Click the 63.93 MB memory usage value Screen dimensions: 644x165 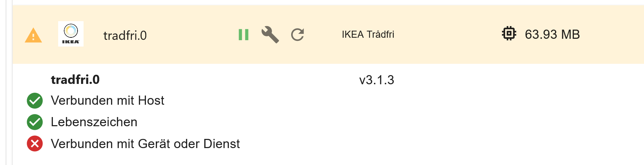pyautogui.click(x=552, y=35)
